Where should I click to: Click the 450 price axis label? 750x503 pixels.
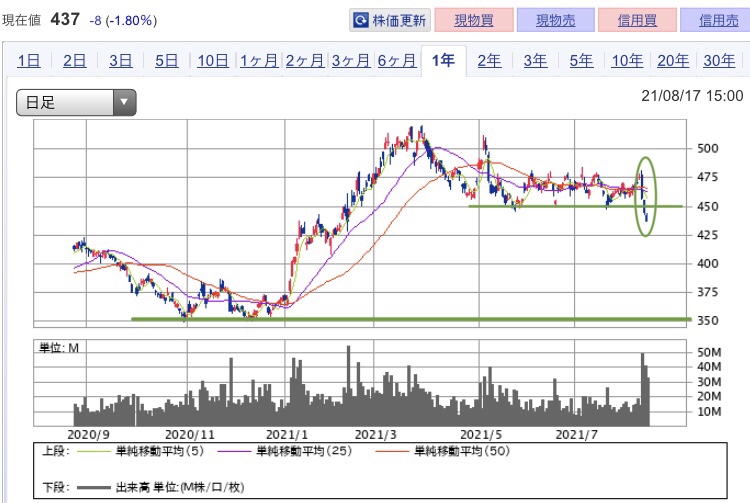[x=708, y=207]
